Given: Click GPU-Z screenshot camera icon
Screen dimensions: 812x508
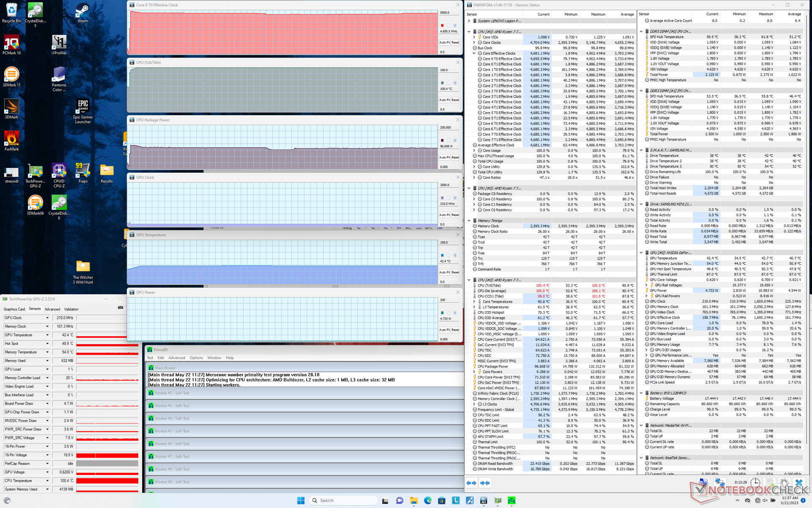Looking at the screenshot, I should click(121, 308).
